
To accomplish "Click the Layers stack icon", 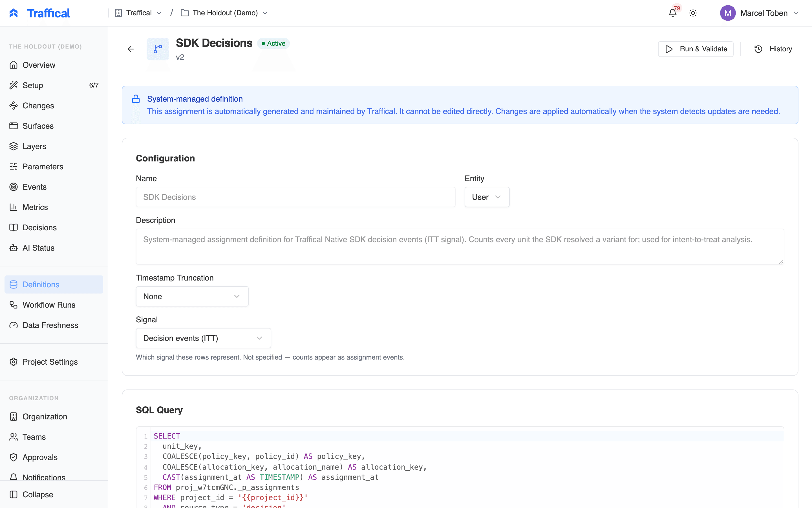I will (14, 146).
